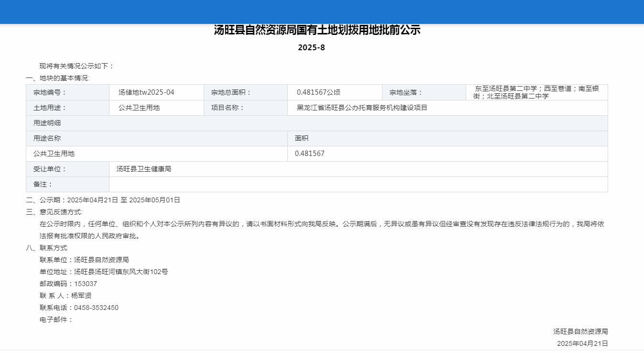This screenshot has height=353, width=644.
Task: Click heading 三、意见反馈方式
Action: pos(54,212)
